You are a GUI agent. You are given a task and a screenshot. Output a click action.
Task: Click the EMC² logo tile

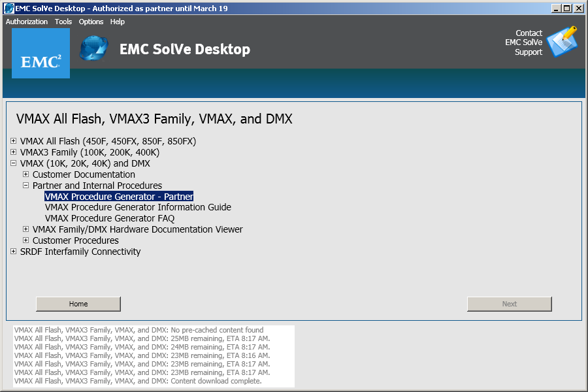(41, 54)
